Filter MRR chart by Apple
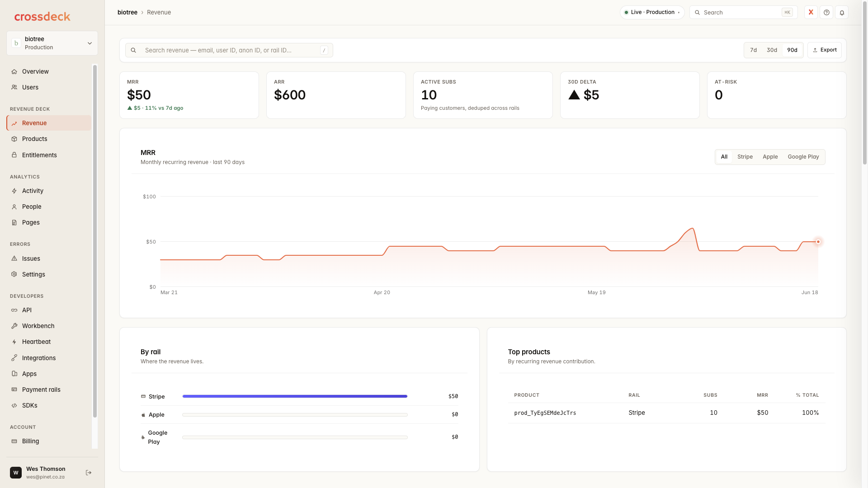 tap(770, 157)
